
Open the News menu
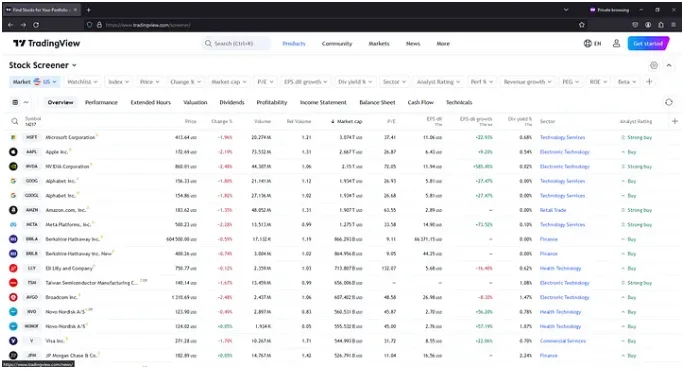click(x=413, y=44)
